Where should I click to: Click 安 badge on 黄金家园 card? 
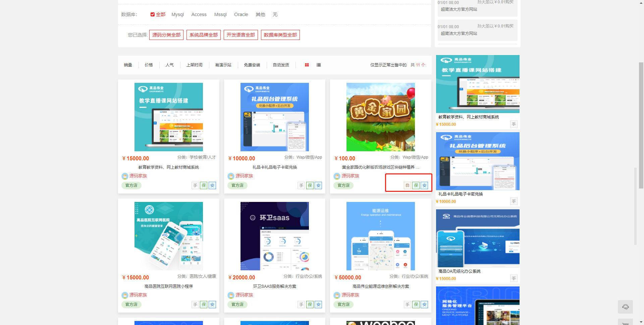tap(424, 185)
